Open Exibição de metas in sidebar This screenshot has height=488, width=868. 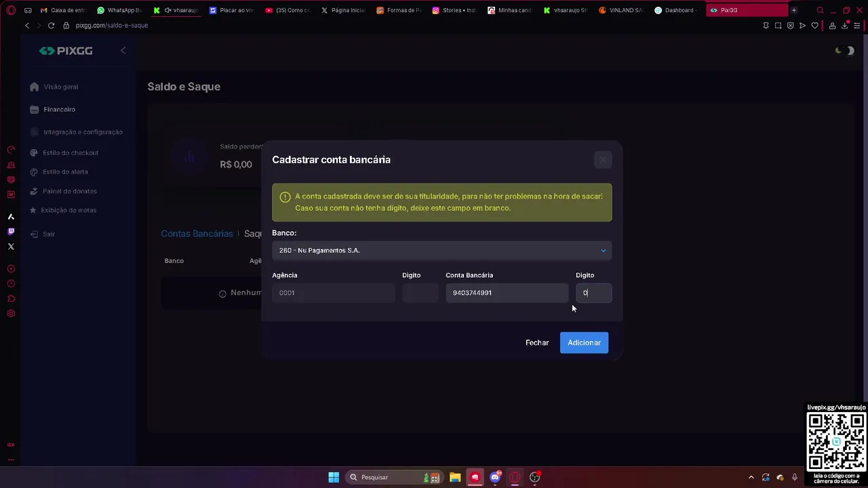coord(63,210)
